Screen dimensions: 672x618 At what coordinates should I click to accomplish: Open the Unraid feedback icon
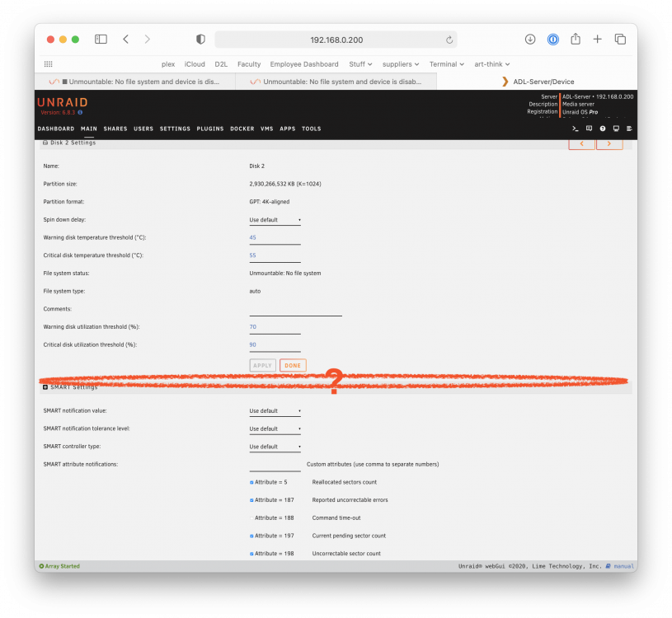[589, 129]
